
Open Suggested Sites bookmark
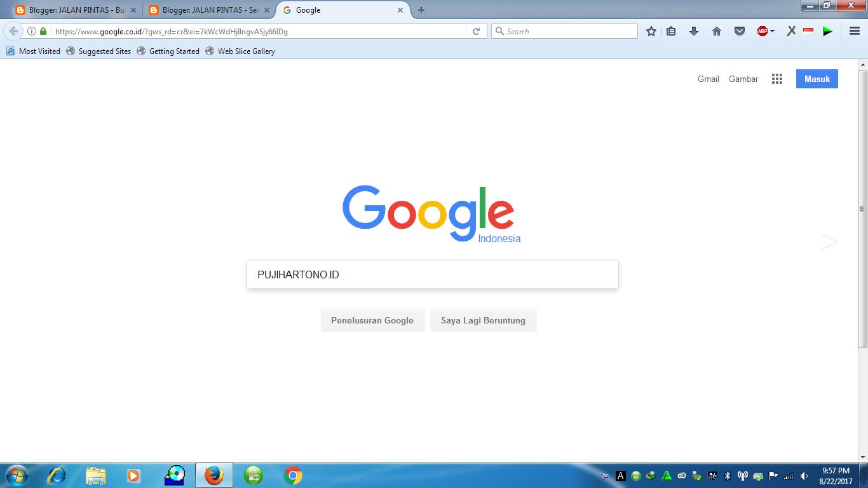pyautogui.click(x=98, y=51)
